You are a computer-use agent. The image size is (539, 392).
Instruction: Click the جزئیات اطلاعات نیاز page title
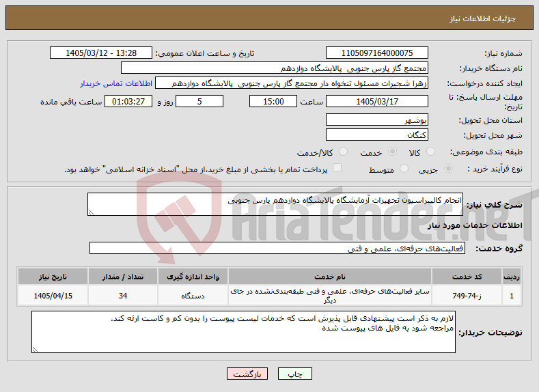coord(482,18)
